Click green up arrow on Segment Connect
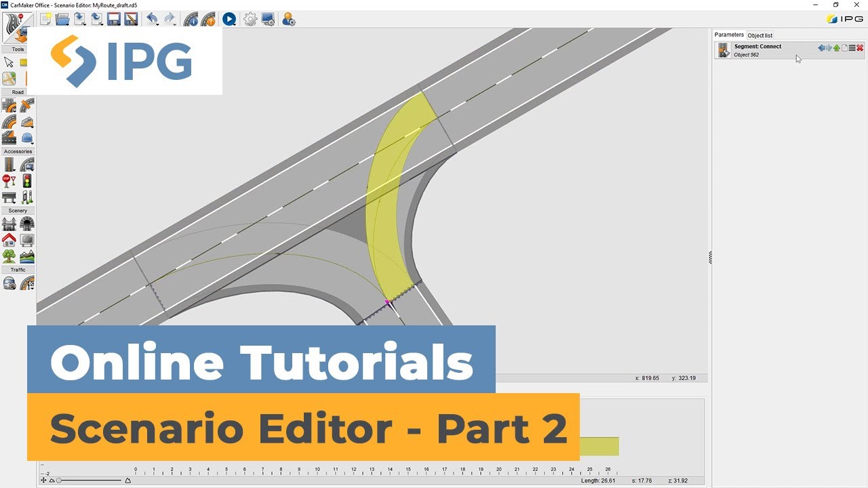The image size is (868, 488). pos(837,47)
